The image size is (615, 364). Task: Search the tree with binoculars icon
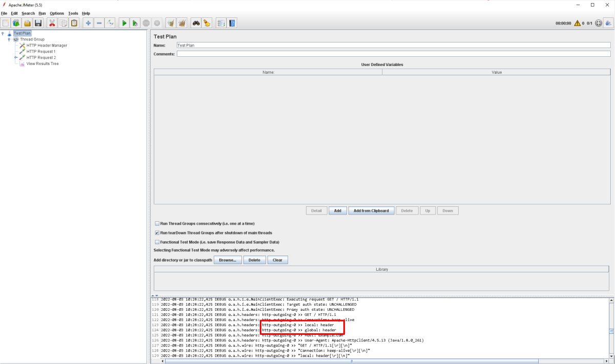[x=196, y=23]
